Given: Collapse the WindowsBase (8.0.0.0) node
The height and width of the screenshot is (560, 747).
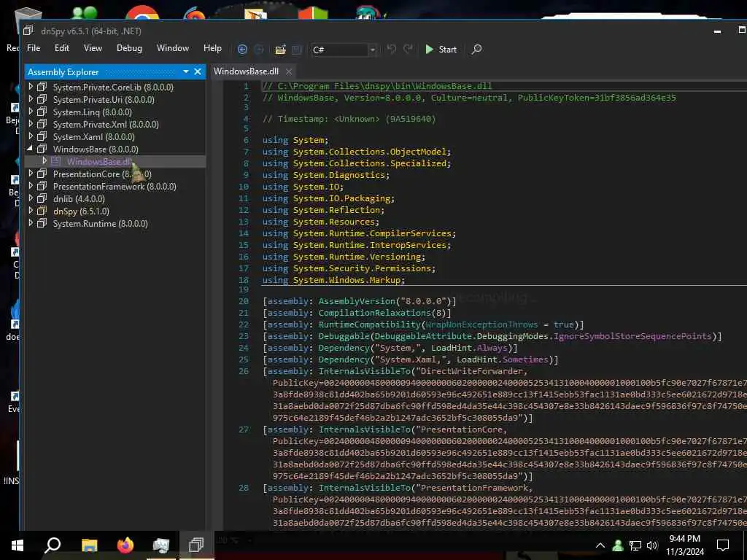Looking at the screenshot, I should [30, 149].
